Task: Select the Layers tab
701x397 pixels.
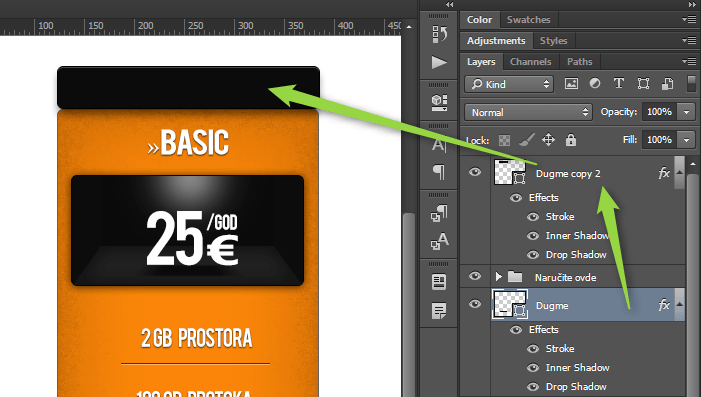Action: (x=481, y=62)
